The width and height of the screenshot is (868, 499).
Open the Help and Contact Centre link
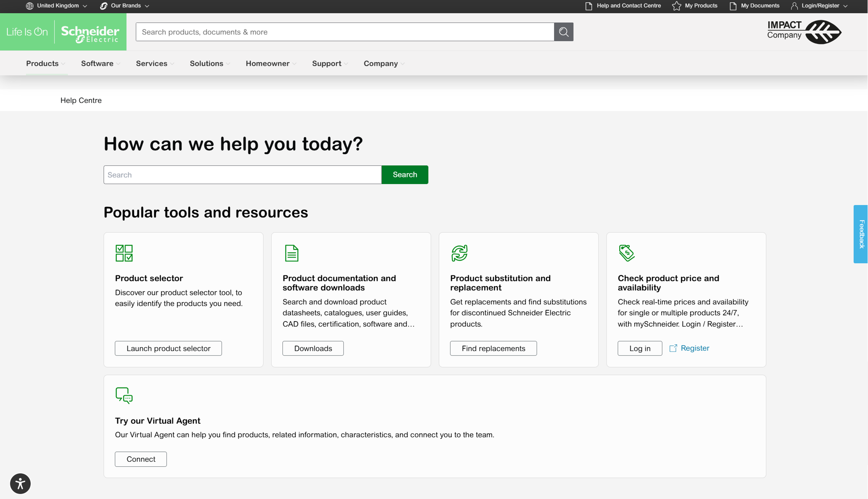click(x=629, y=6)
